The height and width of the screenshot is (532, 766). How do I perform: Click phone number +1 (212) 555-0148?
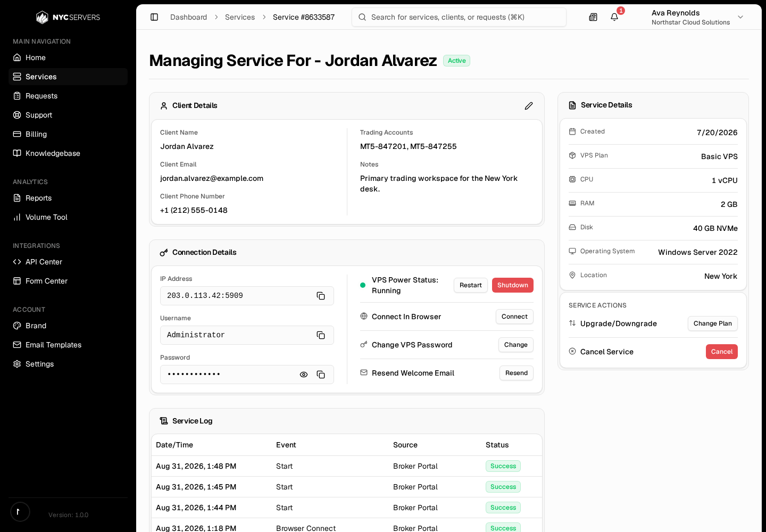pos(194,210)
